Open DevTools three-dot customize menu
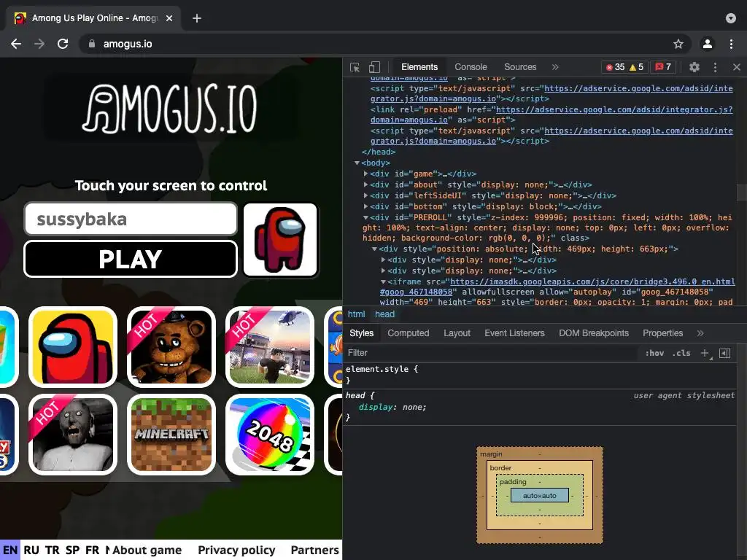The width and height of the screenshot is (747, 560). [x=715, y=67]
